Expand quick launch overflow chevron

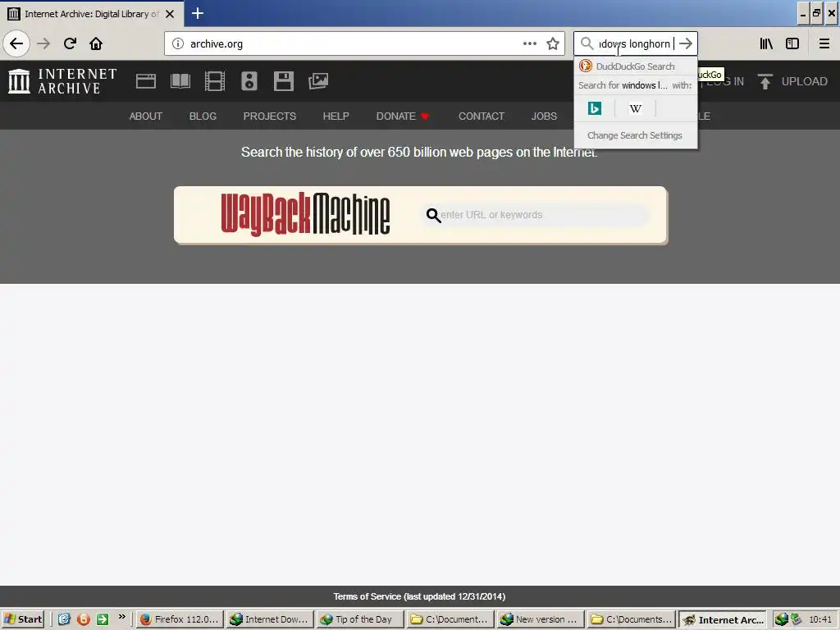pos(121,617)
